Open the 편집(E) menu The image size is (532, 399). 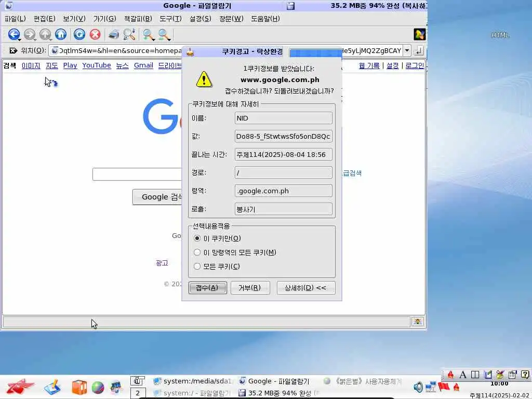tap(45, 19)
